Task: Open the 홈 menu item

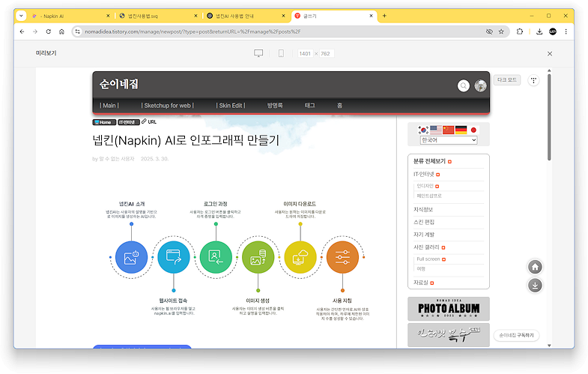Action: coord(339,106)
